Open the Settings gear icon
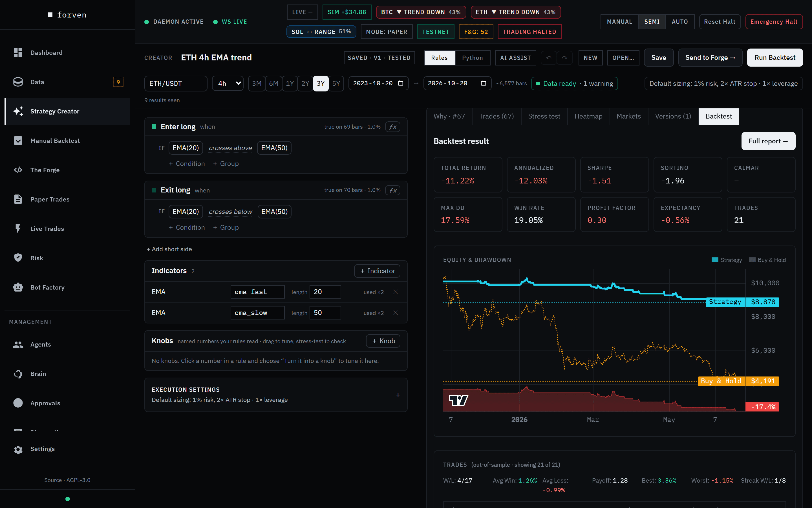This screenshot has height=508, width=812. (18, 449)
